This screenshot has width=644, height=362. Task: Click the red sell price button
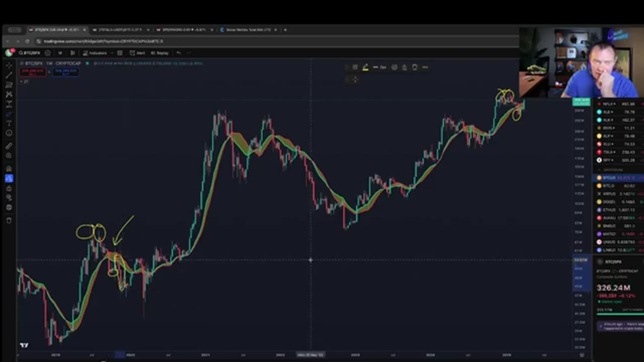click(33, 73)
